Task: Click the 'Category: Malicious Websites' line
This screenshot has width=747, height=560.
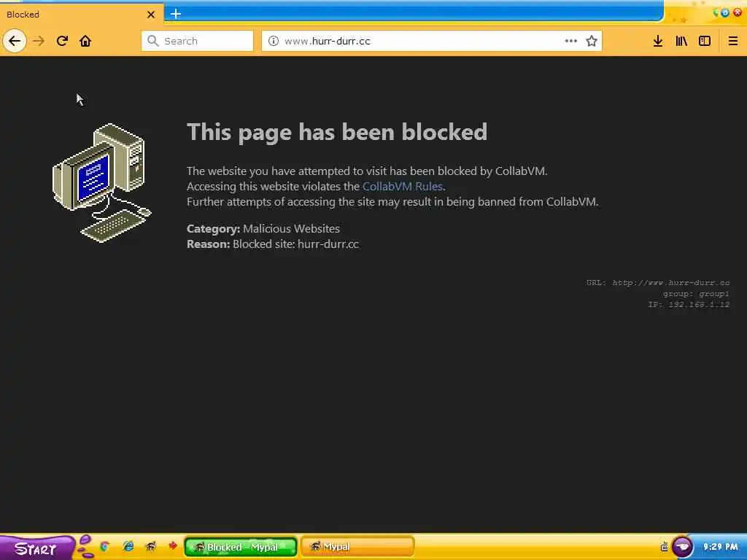Action: (263, 228)
